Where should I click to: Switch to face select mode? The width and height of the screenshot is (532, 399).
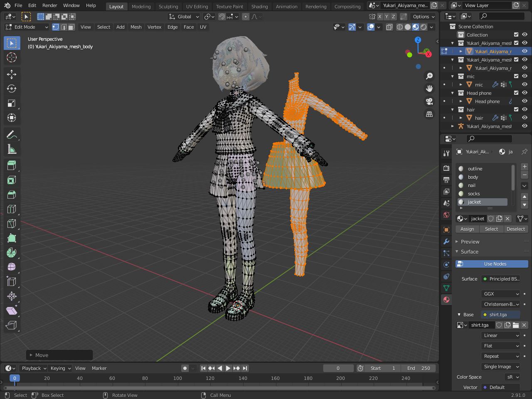click(71, 27)
